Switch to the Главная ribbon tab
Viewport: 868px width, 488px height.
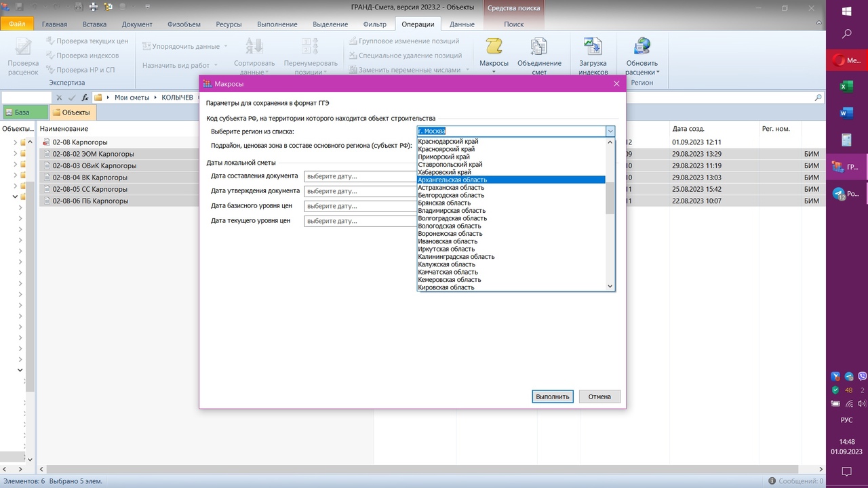pyautogui.click(x=54, y=24)
